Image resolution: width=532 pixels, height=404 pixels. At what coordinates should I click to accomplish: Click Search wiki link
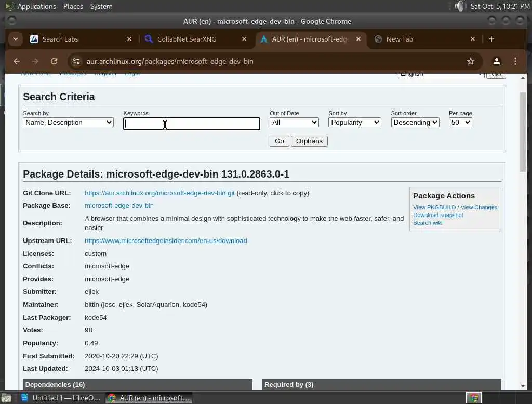pos(428,223)
